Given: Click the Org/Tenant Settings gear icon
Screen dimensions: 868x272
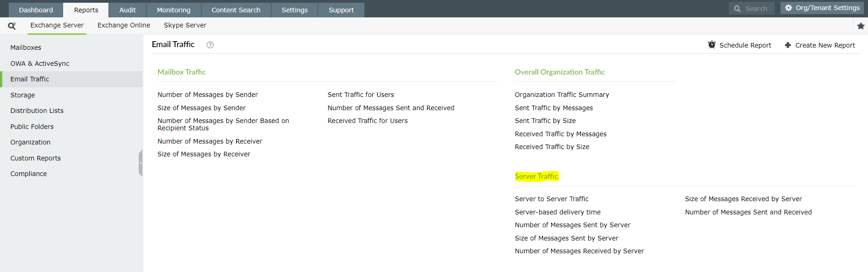Looking at the screenshot, I should point(788,8).
